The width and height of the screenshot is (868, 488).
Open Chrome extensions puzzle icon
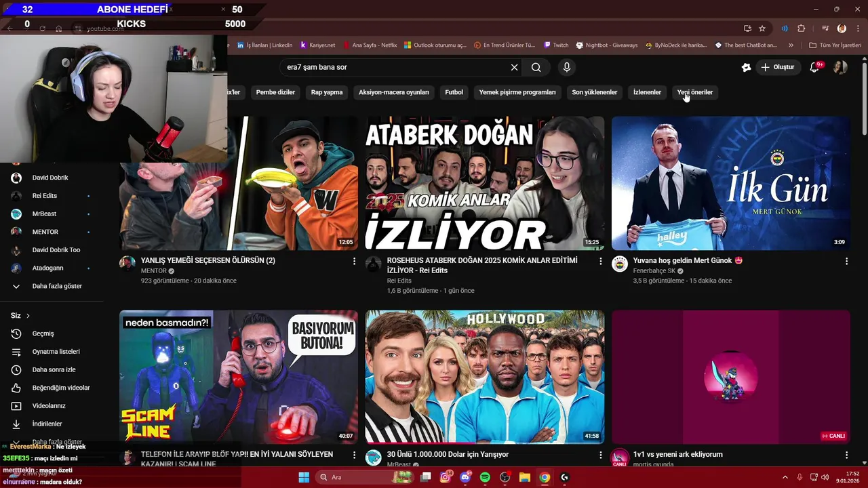pos(801,28)
